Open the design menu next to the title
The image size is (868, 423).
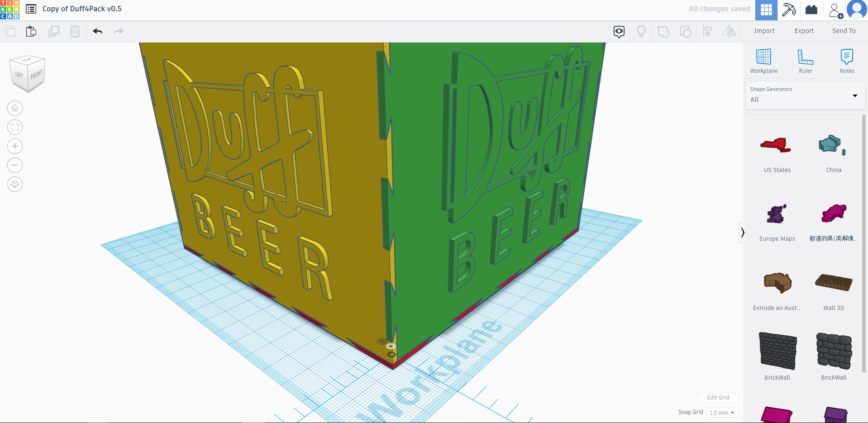point(30,9)
